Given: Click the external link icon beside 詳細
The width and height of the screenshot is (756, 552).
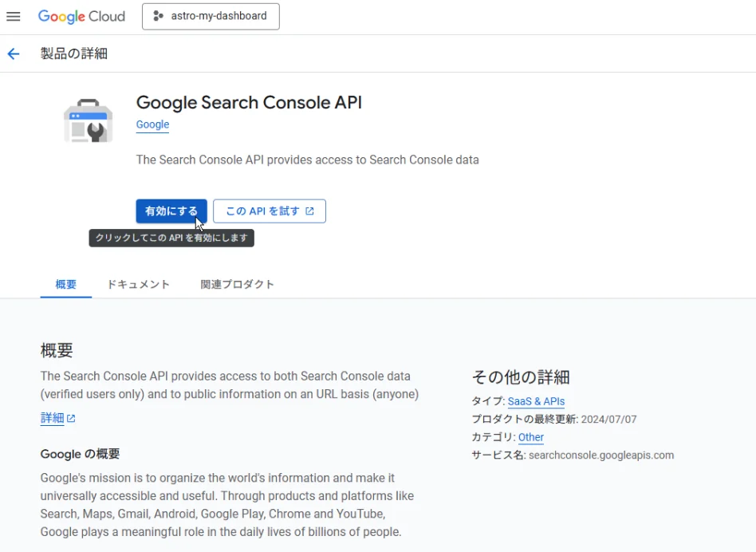Looking at the screenshot, I should (72, 419).
